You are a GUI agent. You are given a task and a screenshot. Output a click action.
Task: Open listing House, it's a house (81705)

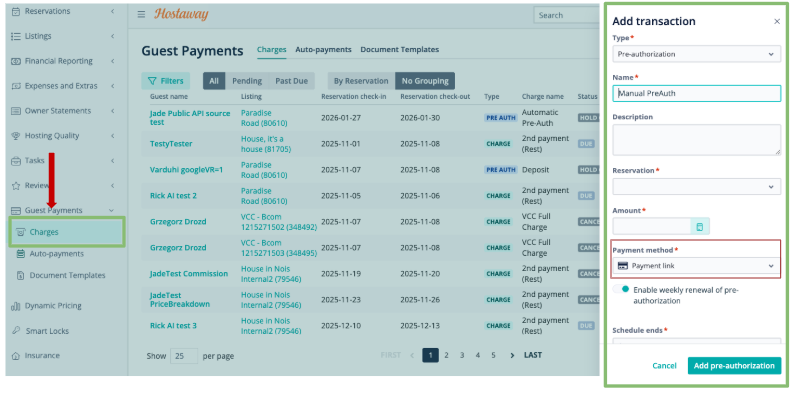266,144
